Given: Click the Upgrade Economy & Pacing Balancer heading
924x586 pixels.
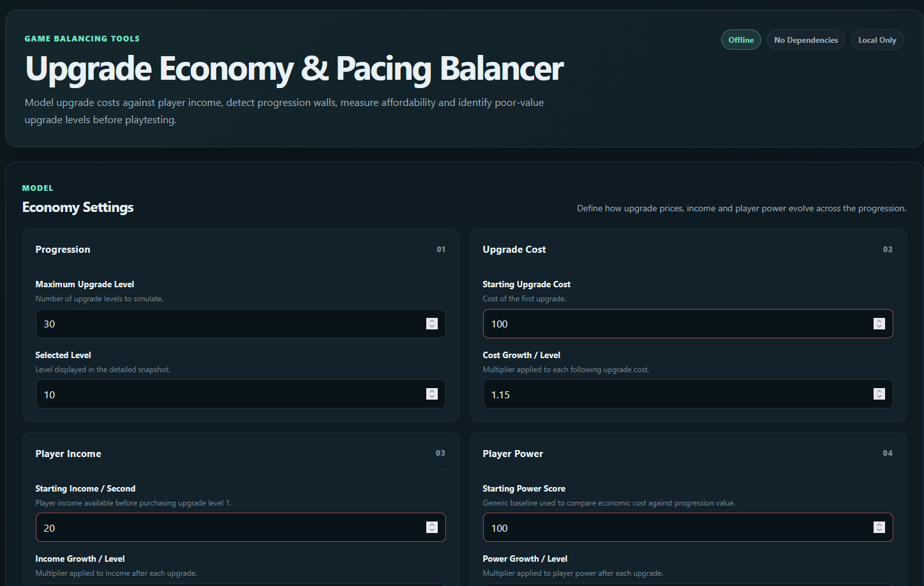Looking at the screenshot, I should point(294,69).
